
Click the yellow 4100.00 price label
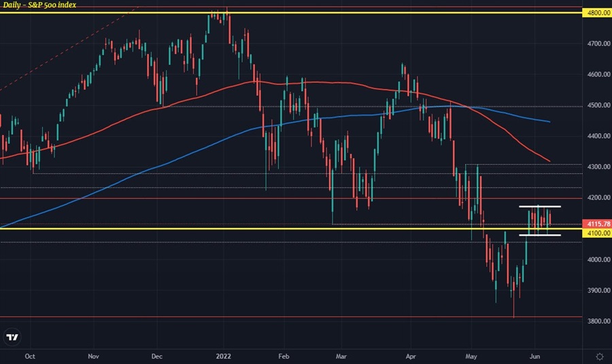[597, 233]
